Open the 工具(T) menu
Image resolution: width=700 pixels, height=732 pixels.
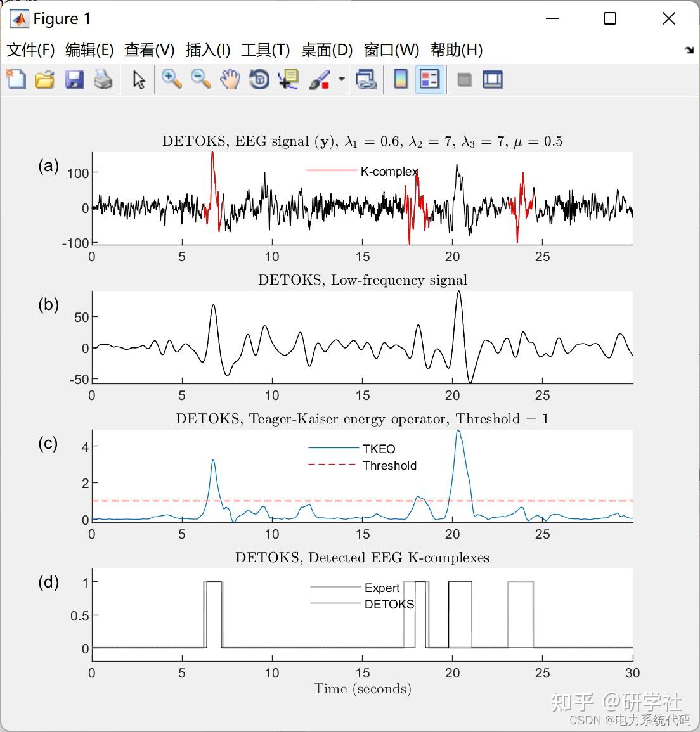pos(265,50)
